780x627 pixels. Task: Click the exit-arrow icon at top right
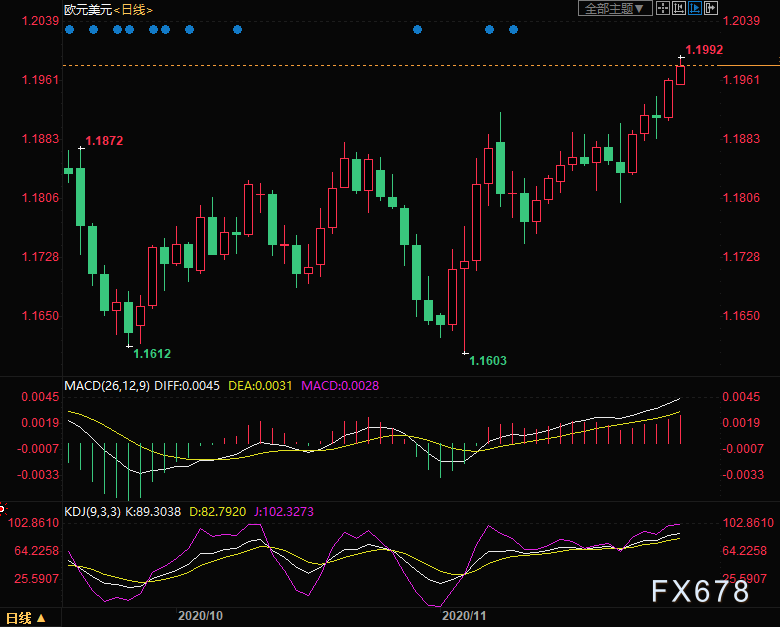(710, 9)
